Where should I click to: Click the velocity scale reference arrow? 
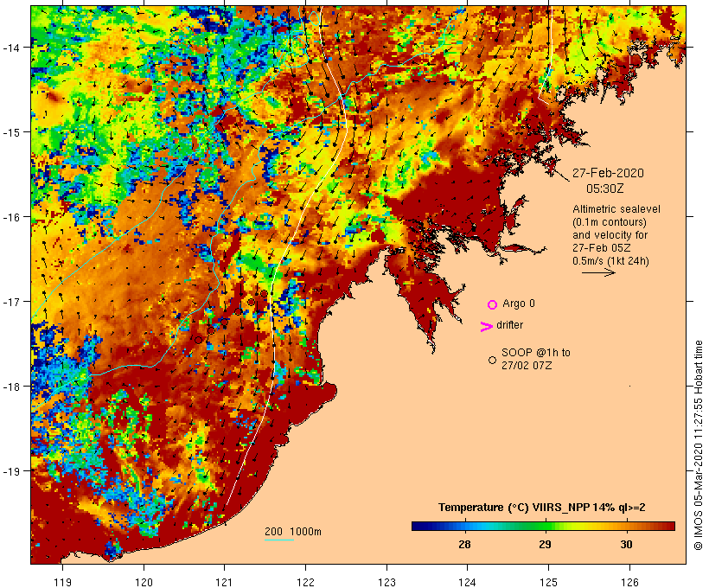[598, 272]
